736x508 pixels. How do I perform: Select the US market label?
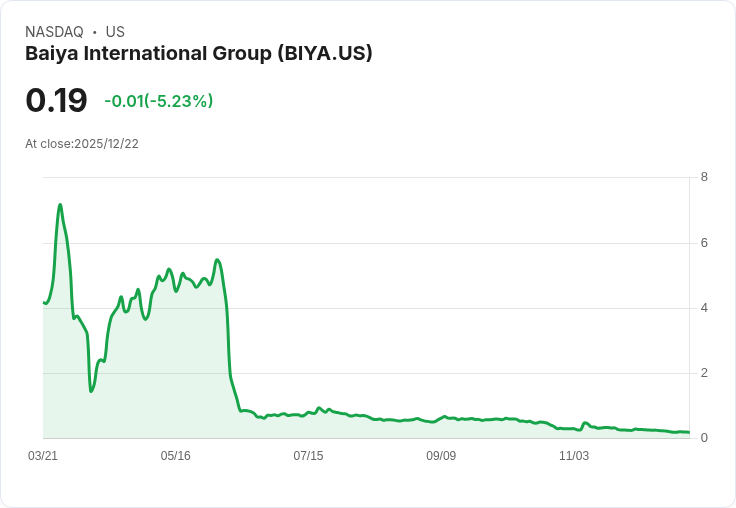pos(115,32)
